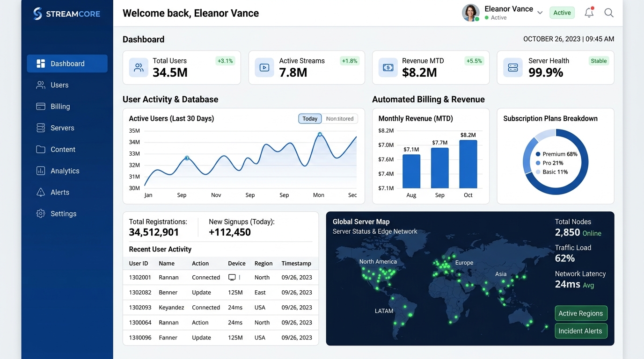This screenshot has width=644, height=359.
Task: Click the notification bell icon
Action: 589,13
